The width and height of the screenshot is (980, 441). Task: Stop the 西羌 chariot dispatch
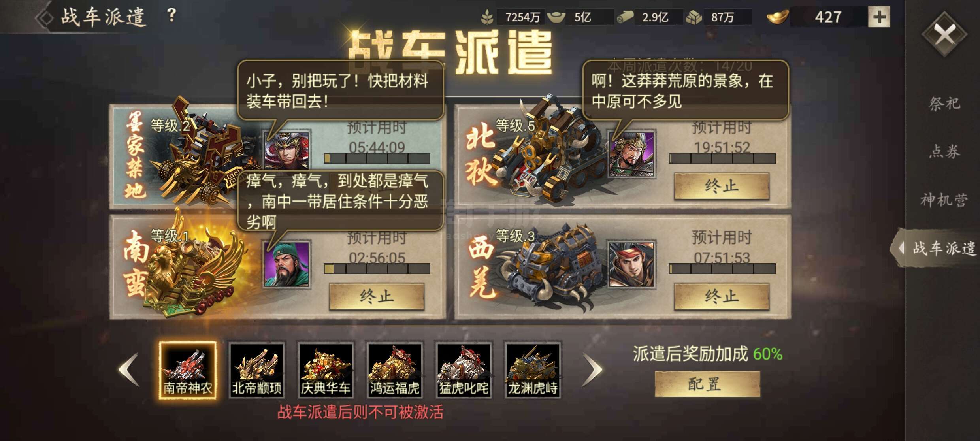click(x=722, y=296)
